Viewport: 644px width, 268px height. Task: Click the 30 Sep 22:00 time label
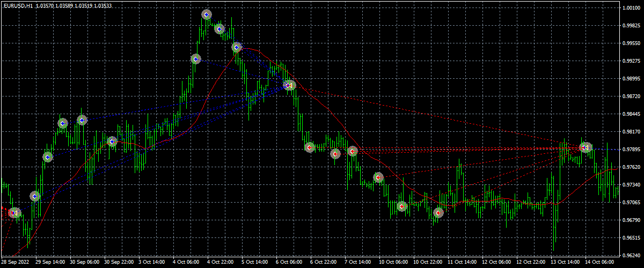(119, 263)
